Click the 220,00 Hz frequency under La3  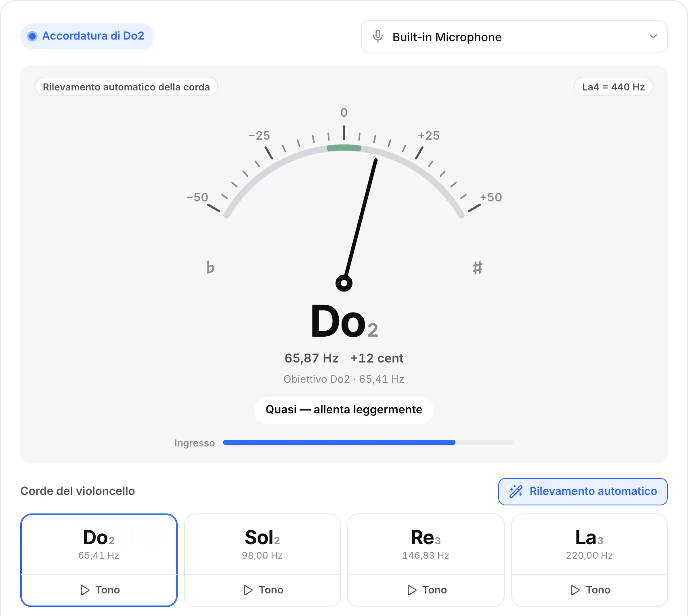coord(589,556)
